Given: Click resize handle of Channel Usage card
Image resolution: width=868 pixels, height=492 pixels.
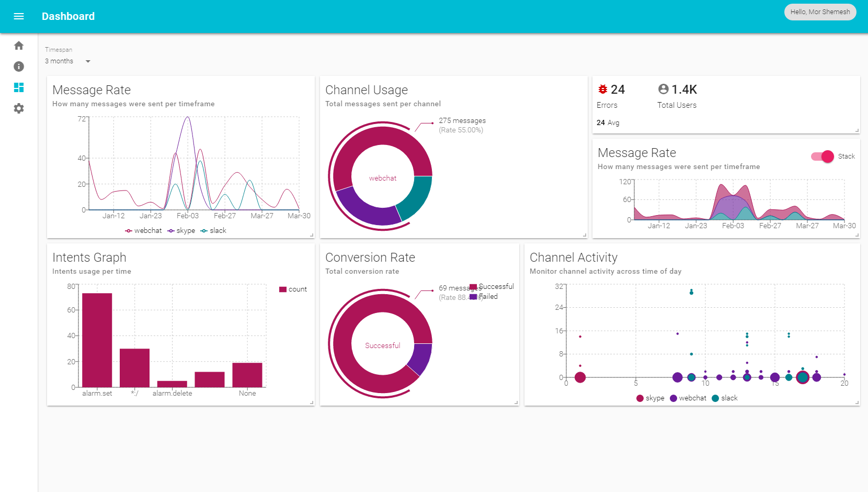Looking at the screenshot, I should 585,235.
